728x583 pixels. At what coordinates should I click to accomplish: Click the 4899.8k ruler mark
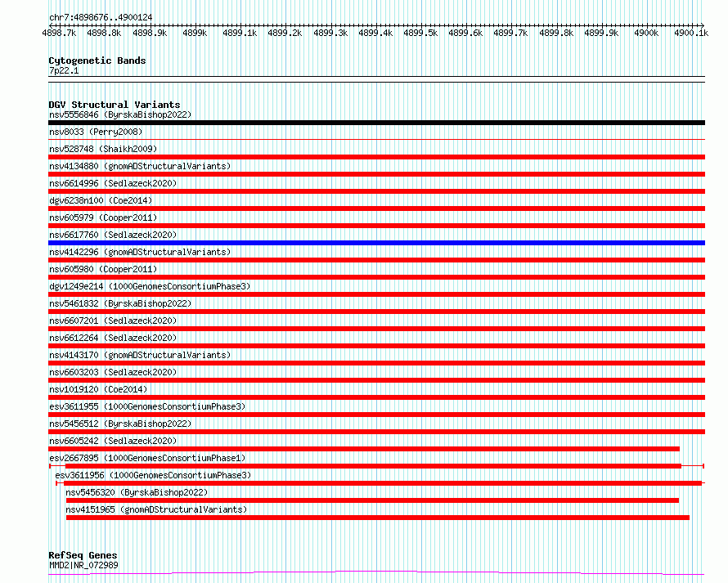[x=556, y=33]
